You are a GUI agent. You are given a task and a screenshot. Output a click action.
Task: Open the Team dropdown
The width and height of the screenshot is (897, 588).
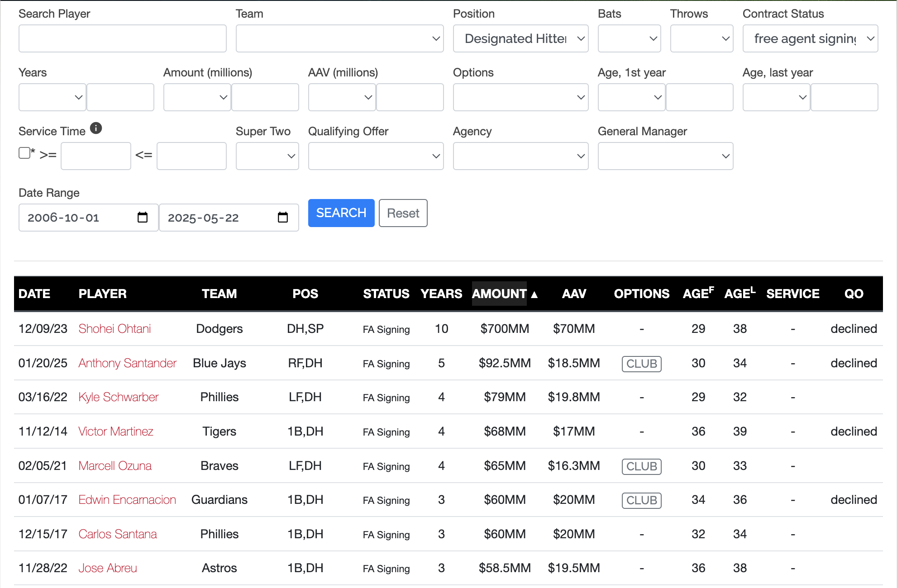(x=339, y=38)
